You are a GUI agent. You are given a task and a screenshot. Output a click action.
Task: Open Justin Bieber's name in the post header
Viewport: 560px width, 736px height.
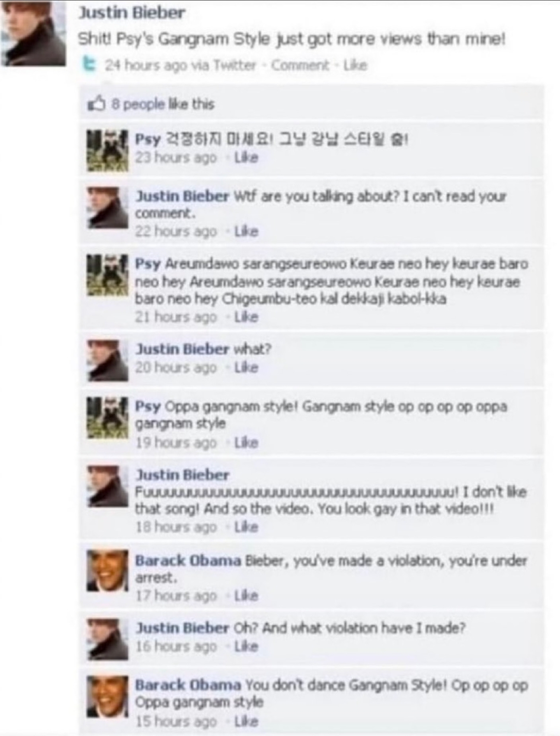(x=132, y=13)
